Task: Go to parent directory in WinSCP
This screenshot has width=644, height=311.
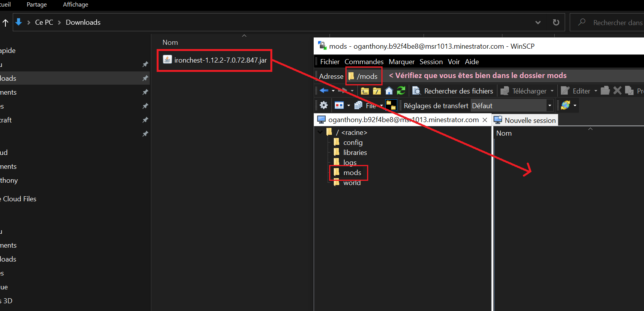Action: (x=365, y=91)
